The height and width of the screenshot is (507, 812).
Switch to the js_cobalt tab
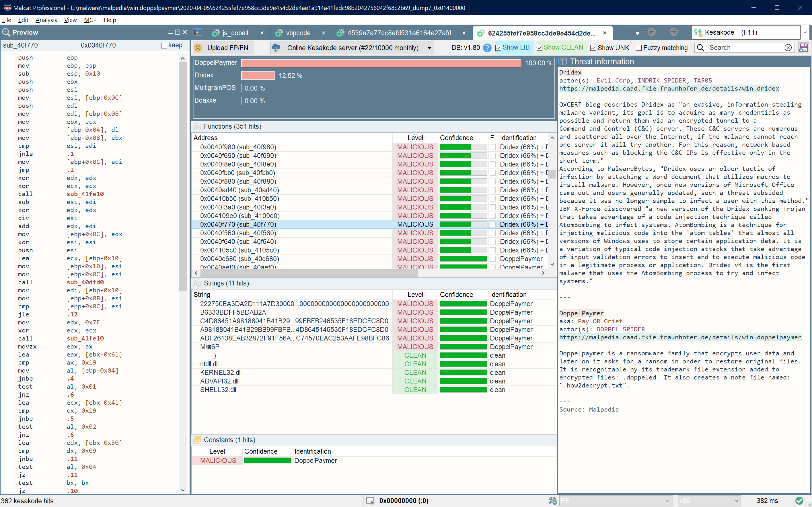point(235,33)
